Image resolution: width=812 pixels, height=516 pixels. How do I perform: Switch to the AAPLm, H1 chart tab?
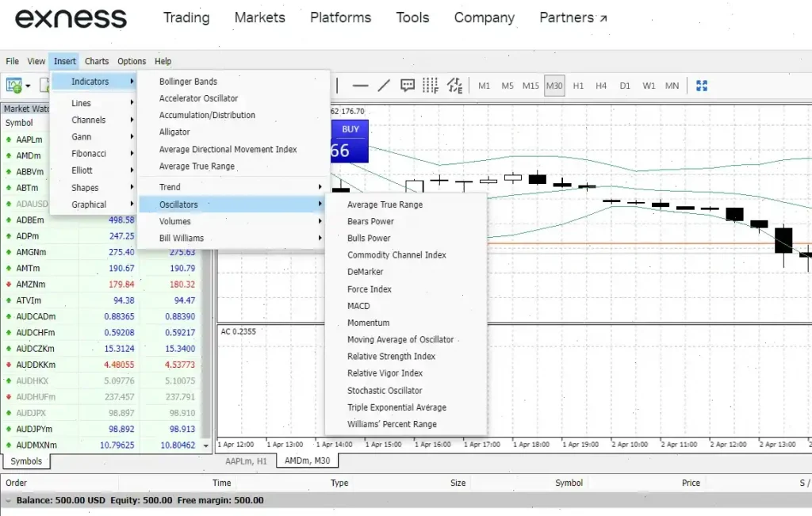(x=246, y=461)
